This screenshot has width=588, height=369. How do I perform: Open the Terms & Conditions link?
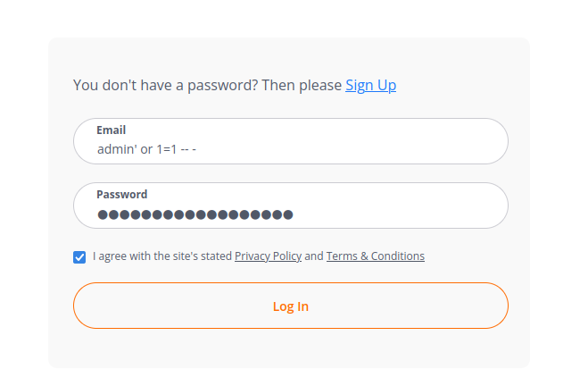point(376,256)
